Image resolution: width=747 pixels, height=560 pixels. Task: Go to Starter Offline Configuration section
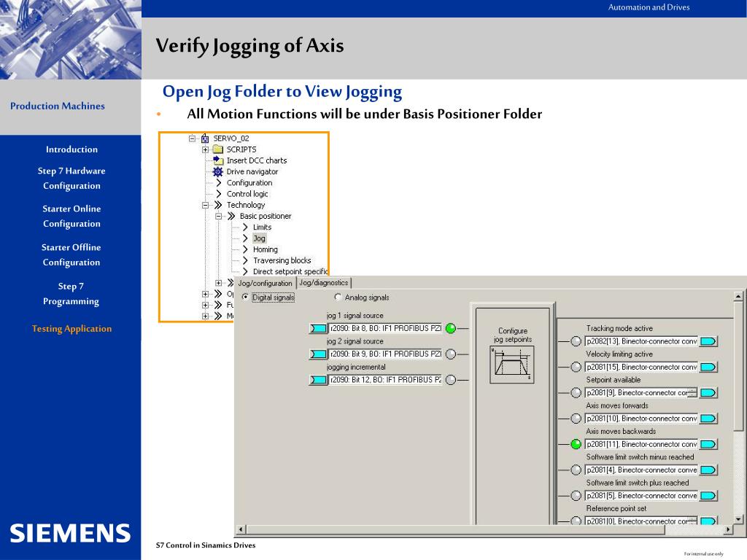tap(71, 254)
